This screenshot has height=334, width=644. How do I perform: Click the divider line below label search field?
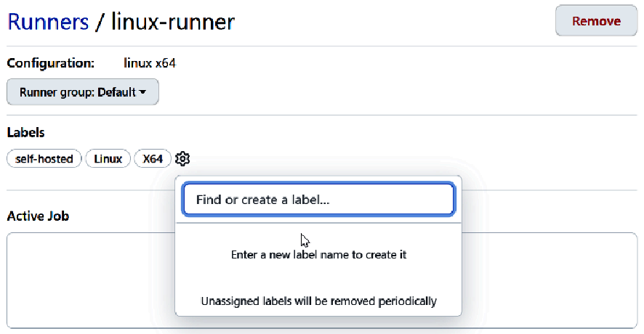tap(318, 223)
